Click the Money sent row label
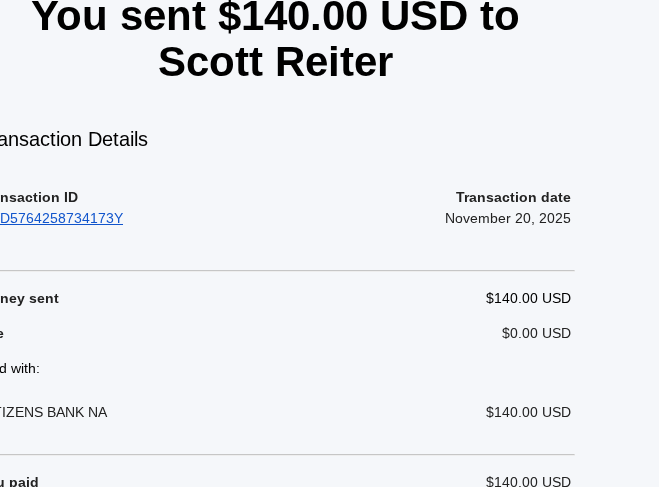The width and height of the screenshot is (659, 487). (x=29, y=298)
